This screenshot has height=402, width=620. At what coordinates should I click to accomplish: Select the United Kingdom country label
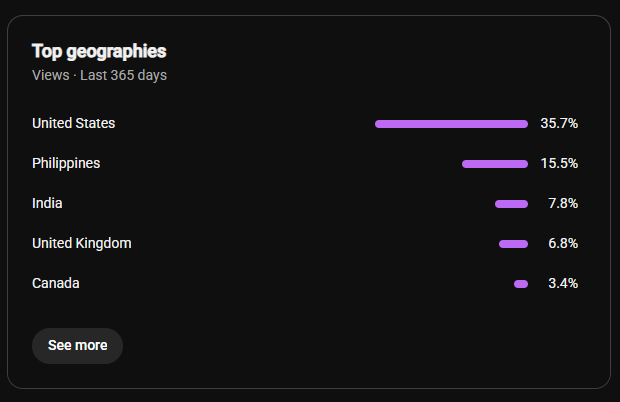coord(81,243)
